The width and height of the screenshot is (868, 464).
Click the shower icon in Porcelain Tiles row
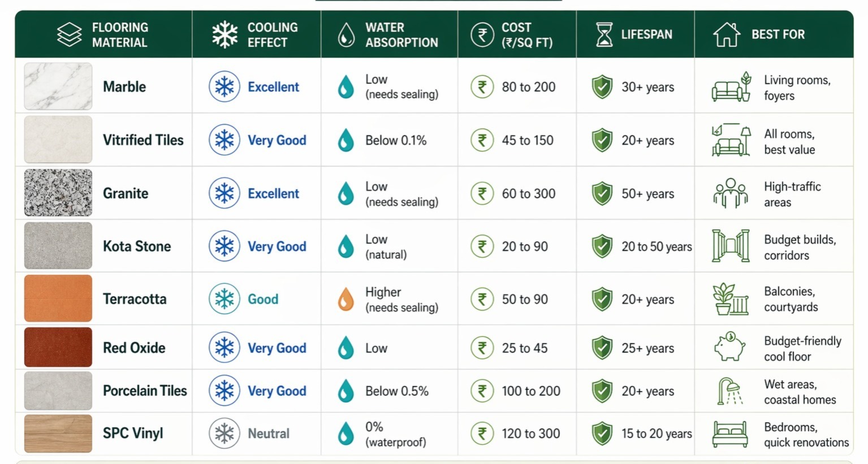coord(730,391)
